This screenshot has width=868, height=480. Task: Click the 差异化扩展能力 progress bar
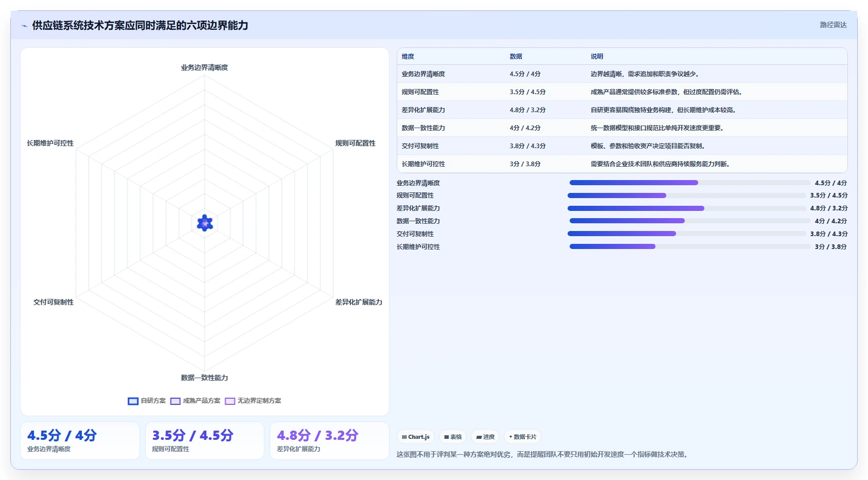687,208
